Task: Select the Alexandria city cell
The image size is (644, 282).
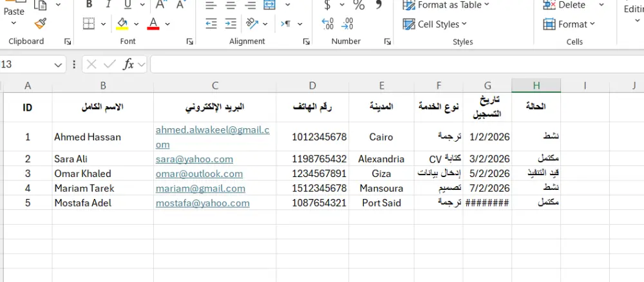Action: [381, 159]
